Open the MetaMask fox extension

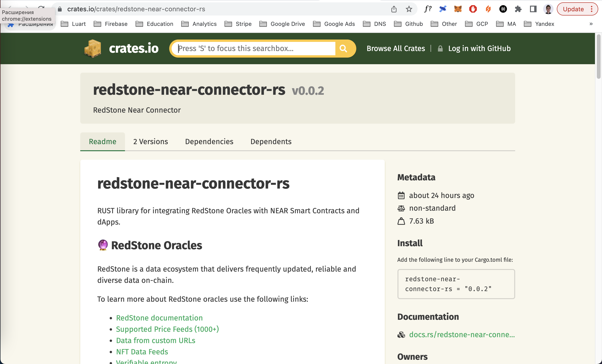458,9
